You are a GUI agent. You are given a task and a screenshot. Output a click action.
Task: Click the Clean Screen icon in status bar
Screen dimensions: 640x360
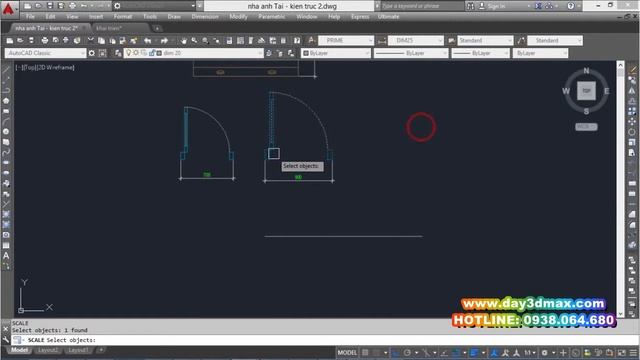622,353
